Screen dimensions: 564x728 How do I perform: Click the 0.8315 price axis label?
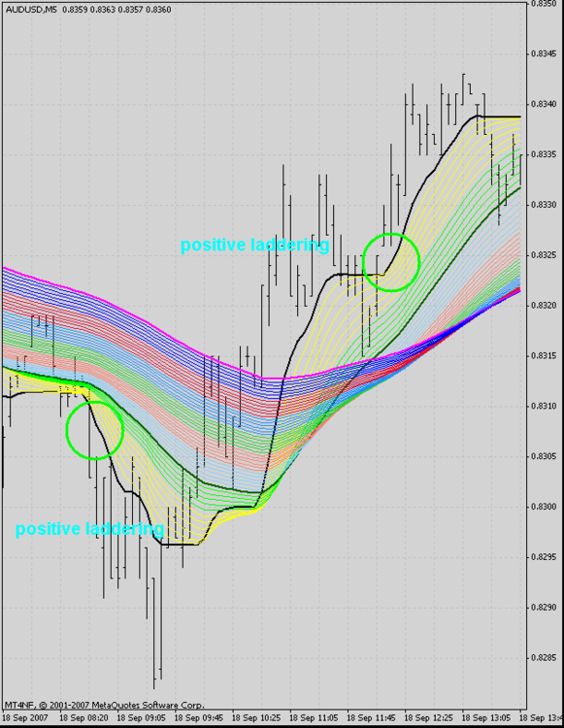point(544,355)
